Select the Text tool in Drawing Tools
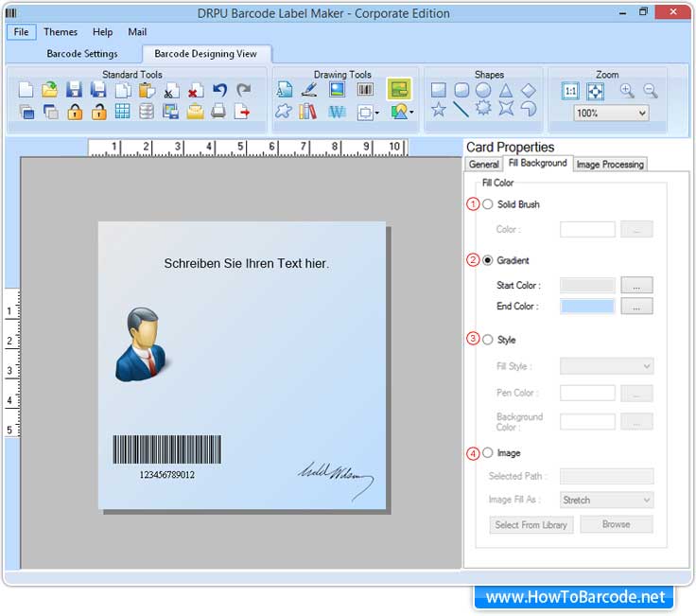Viewport: 696px width, 616px height. pos(284,90)
